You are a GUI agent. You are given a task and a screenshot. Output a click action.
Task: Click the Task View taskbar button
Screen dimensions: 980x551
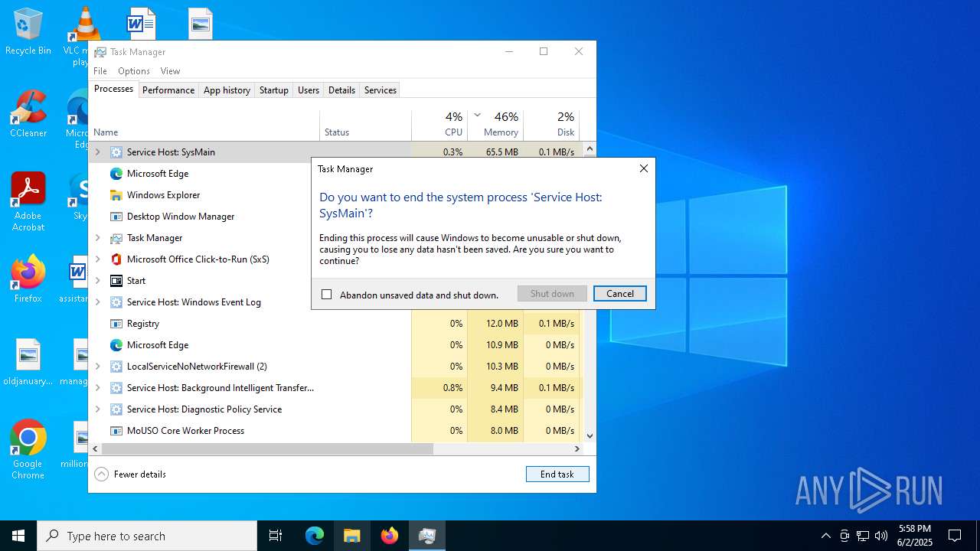pos(276,536)
